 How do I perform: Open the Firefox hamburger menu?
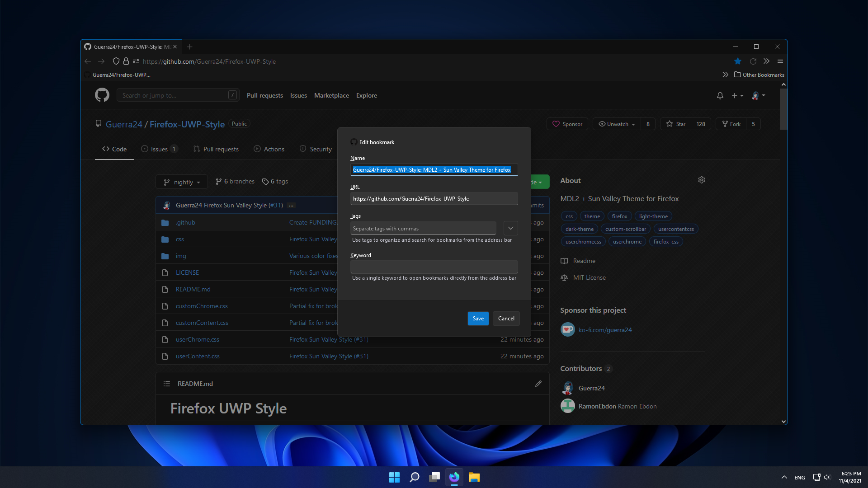[x=780, y=61]
